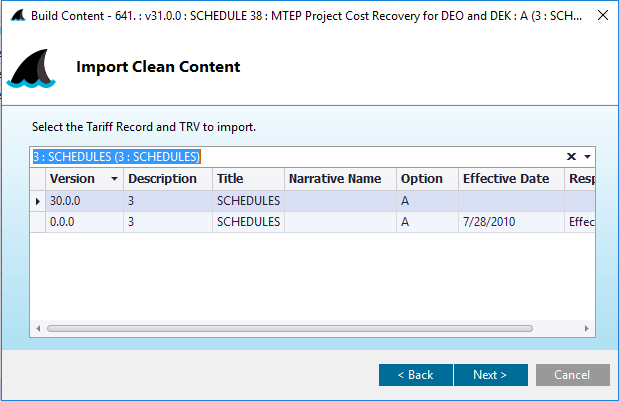
Task: Click the horizontal scrollbar left arrow
Action: (38, 328)
